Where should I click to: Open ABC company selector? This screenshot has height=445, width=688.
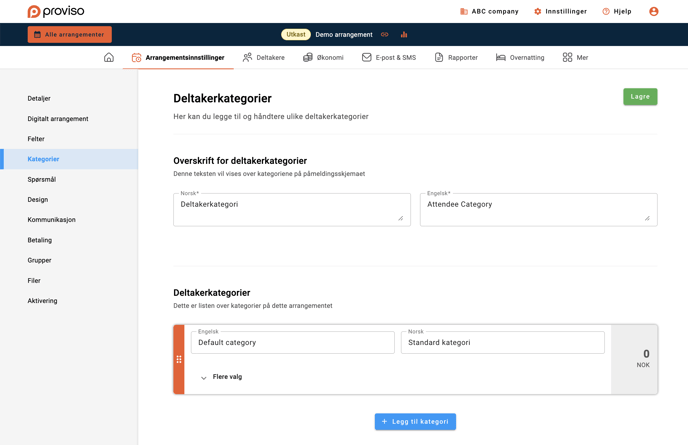click(x=489, y=11)
